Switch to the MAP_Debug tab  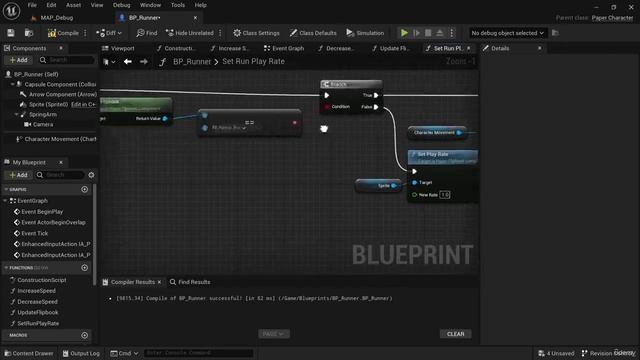pyautogui.click(x=56, y=18)
